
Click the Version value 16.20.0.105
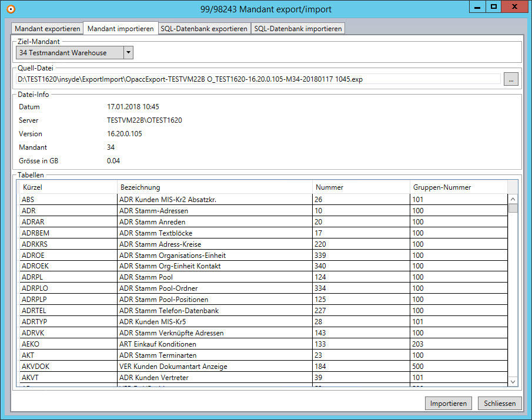click(x=125, y=134)
